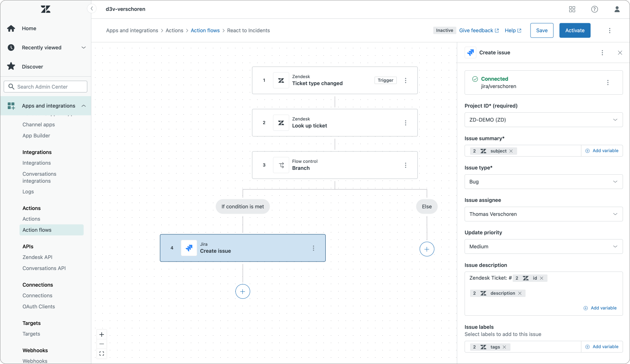This screenshot has height=364, width=630.
Task: Open App Builder page
Action: [36, 136]
